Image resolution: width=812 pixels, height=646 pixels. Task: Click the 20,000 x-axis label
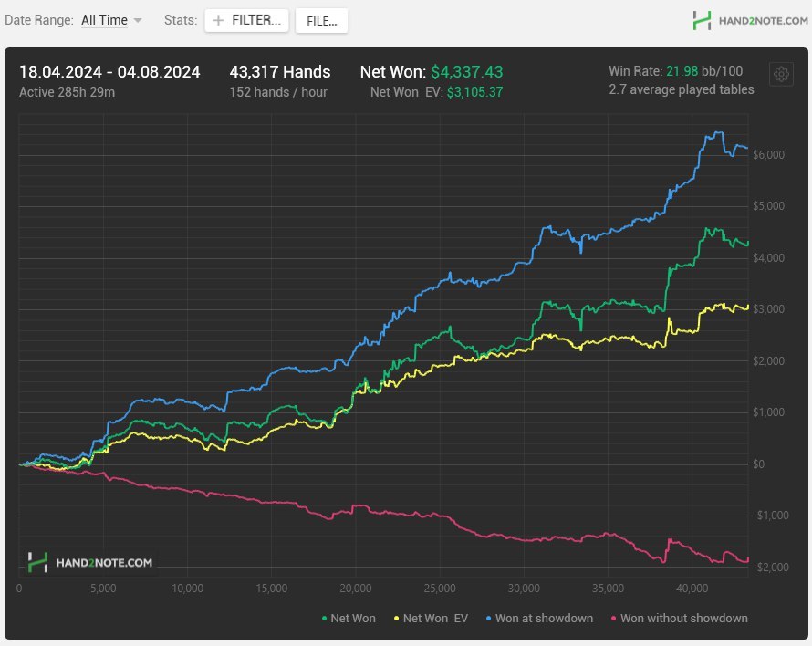355,589
